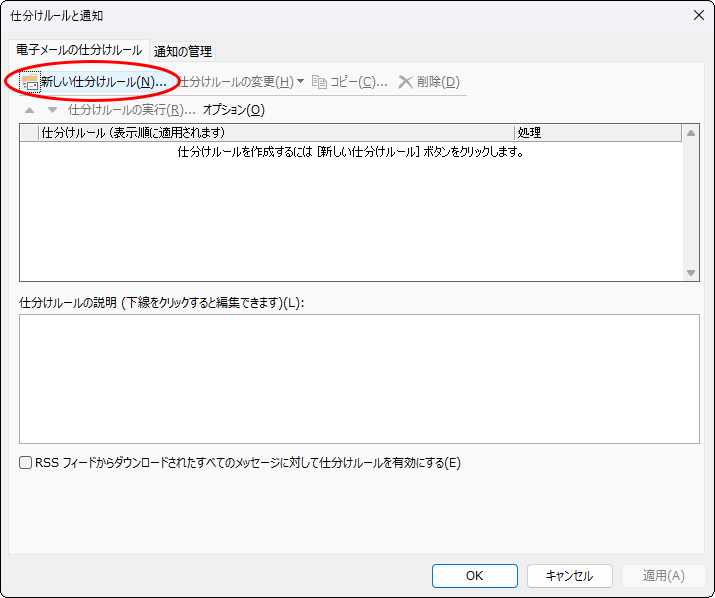Move rule down with triangle arrow
Viewport: 715px width, 598px height.
[52, 110]
